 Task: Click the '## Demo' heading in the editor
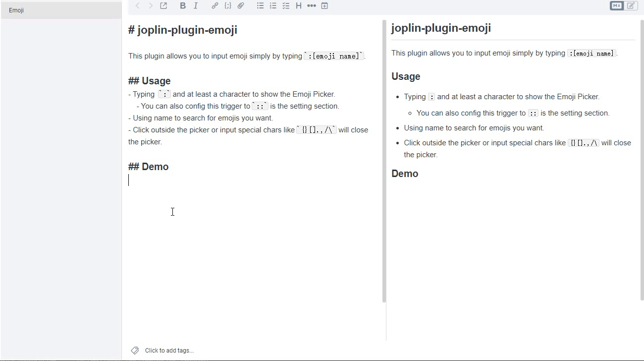(x=149, y=167)
